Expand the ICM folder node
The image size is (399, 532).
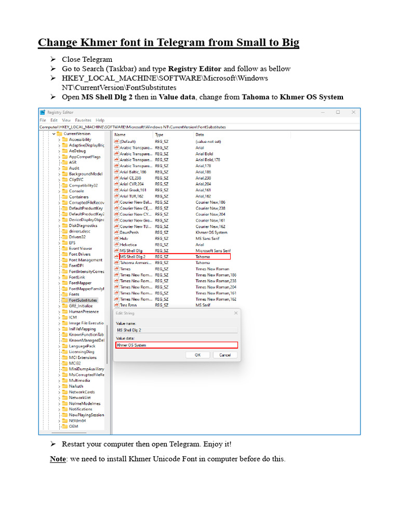click(x=59, y=317)
